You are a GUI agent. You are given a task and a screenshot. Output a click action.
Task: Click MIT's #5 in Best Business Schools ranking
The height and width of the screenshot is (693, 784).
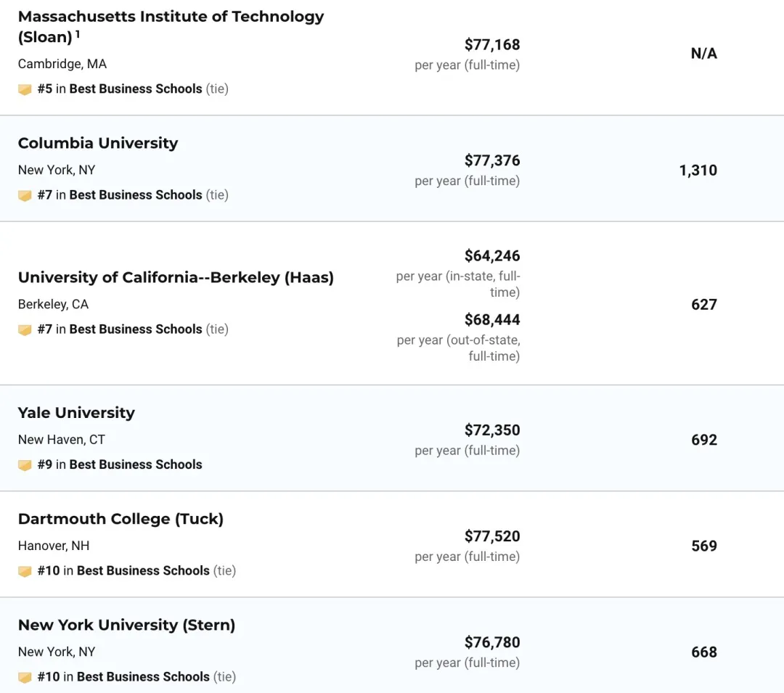point(120,89)
